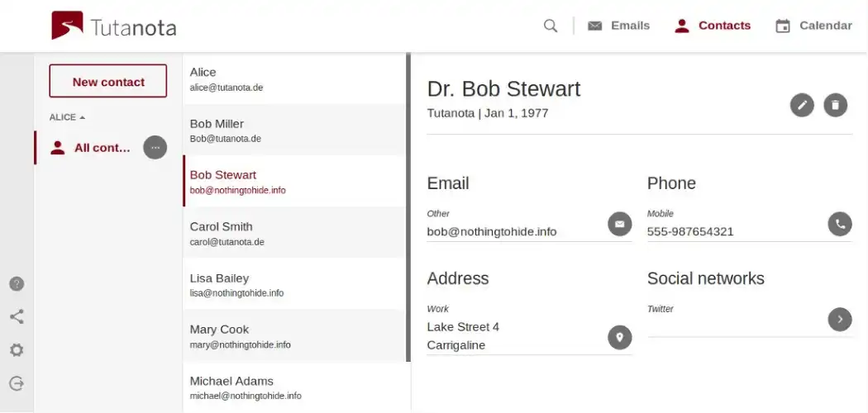Show address on map via pin icon
The width and height of the screenshot is (868, 413).
click(620, 337)
